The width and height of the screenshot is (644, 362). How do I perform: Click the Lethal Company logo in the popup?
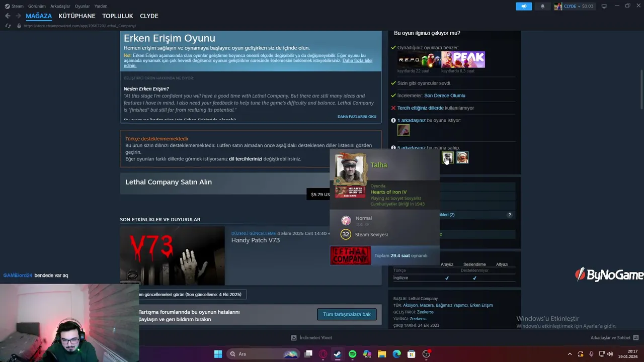click(351, 255)
